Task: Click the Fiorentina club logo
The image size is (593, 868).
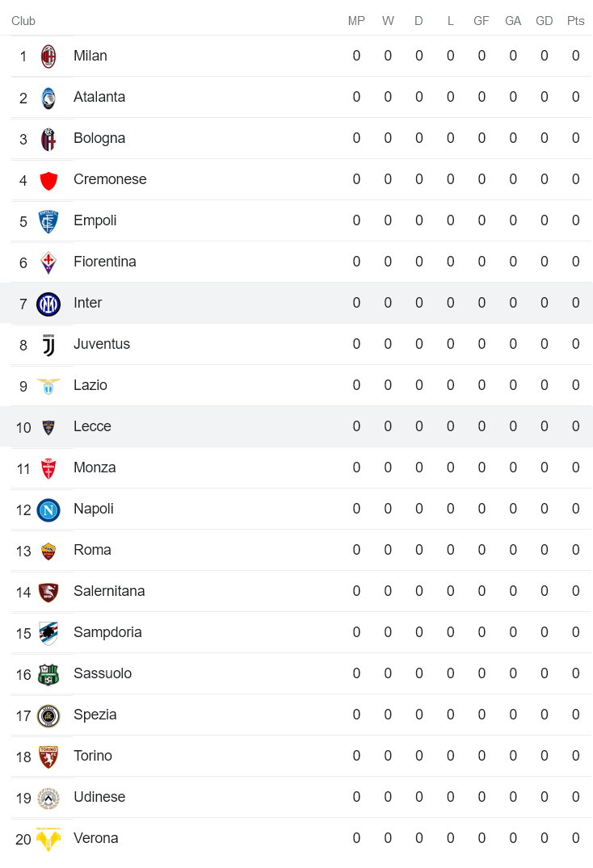Action: (48, 262)
